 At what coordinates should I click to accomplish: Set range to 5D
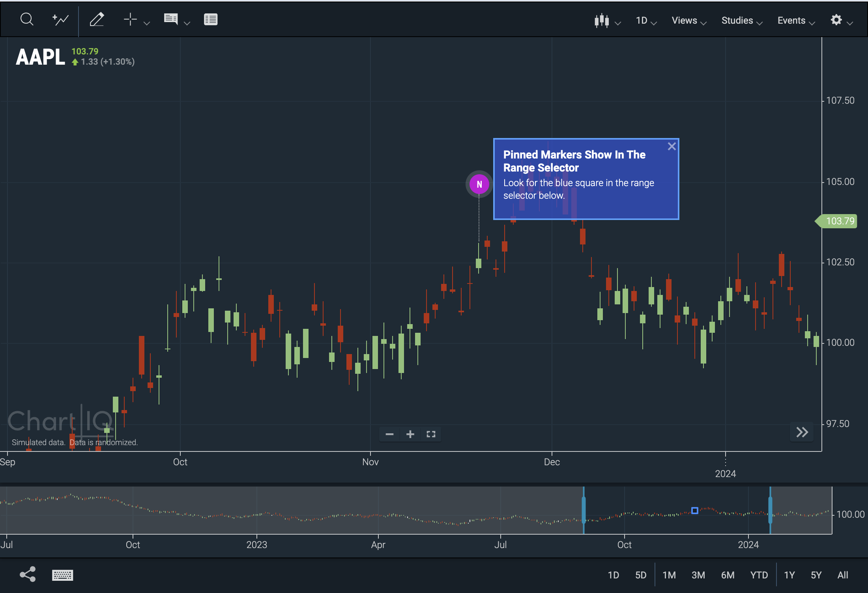(x=641, y=575)
